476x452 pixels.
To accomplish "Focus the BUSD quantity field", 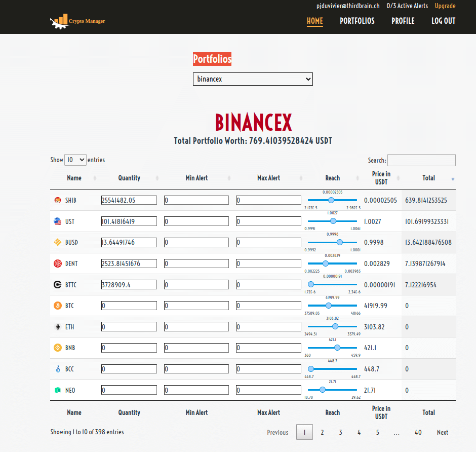I will 129,242.
